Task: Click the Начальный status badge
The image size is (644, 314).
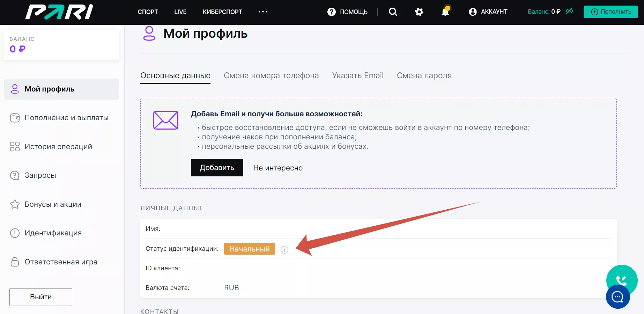Action: tap(249, 249)
